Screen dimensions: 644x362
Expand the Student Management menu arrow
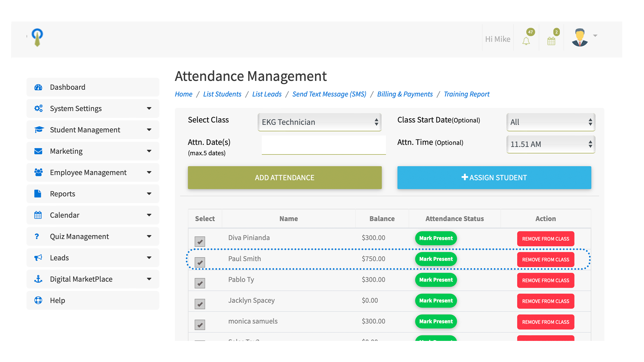tap(149, 130)
